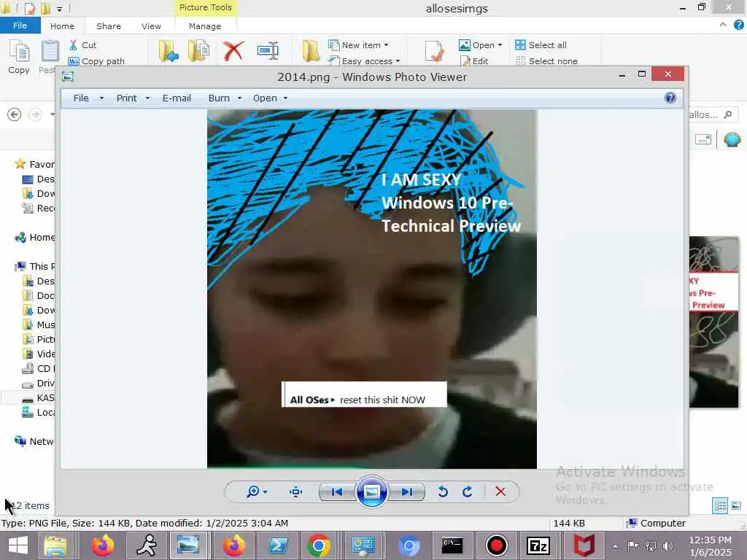Open New item dropdown
Screen dimensions: 747x560
point(359,45)
